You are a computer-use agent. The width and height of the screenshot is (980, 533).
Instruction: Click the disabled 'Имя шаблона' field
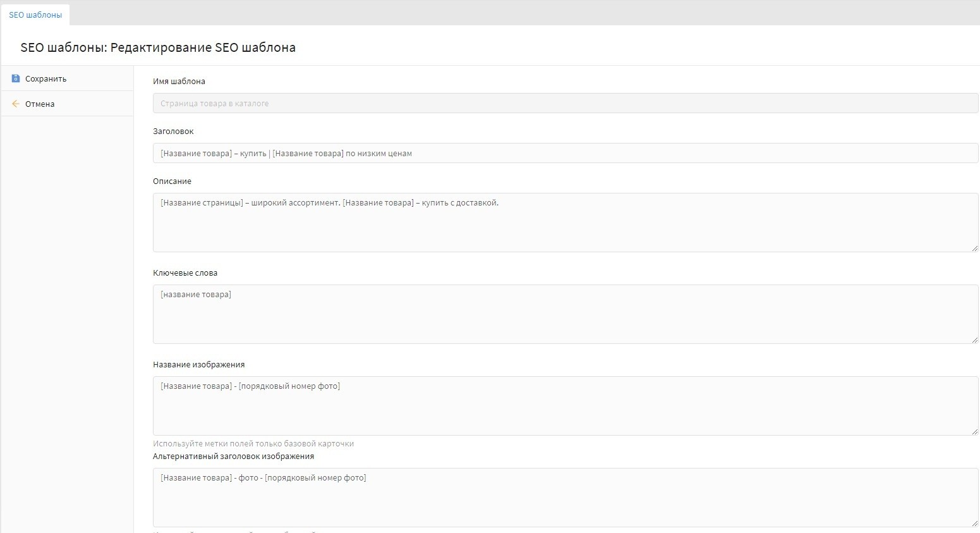click(x=565, y=103)
